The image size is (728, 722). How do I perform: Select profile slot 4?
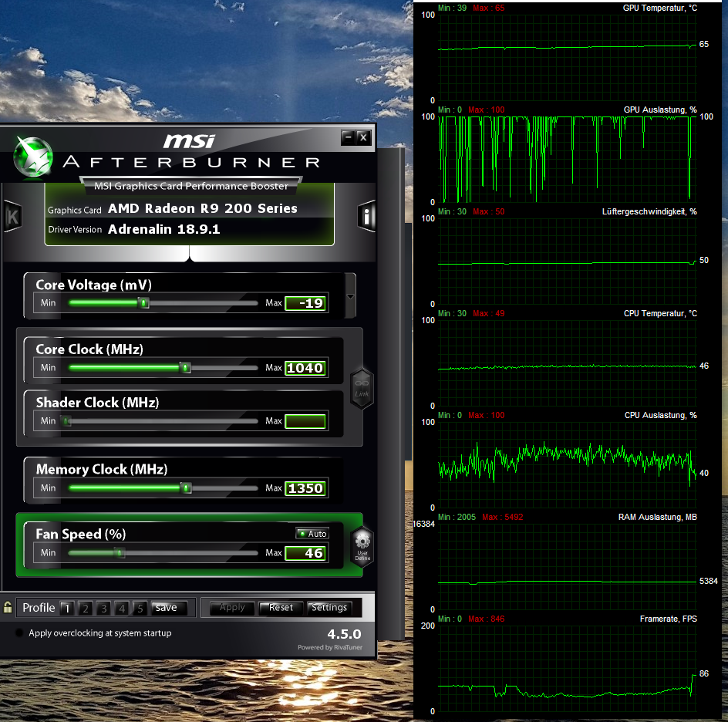122,609
